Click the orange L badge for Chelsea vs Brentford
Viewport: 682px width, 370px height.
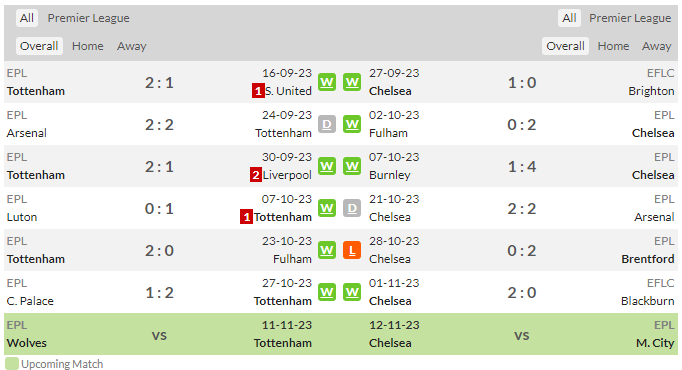[x=352, y=250]
